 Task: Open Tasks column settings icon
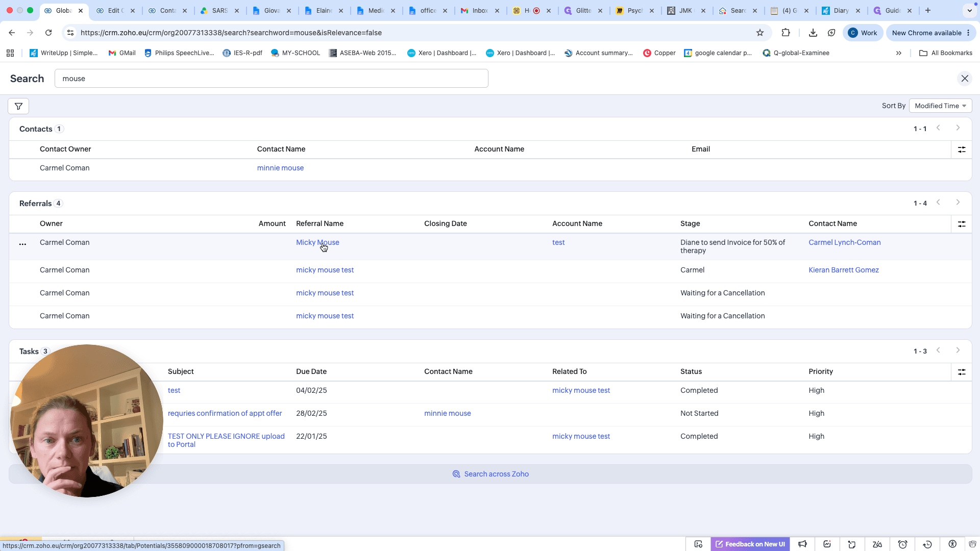click(962, 372)
